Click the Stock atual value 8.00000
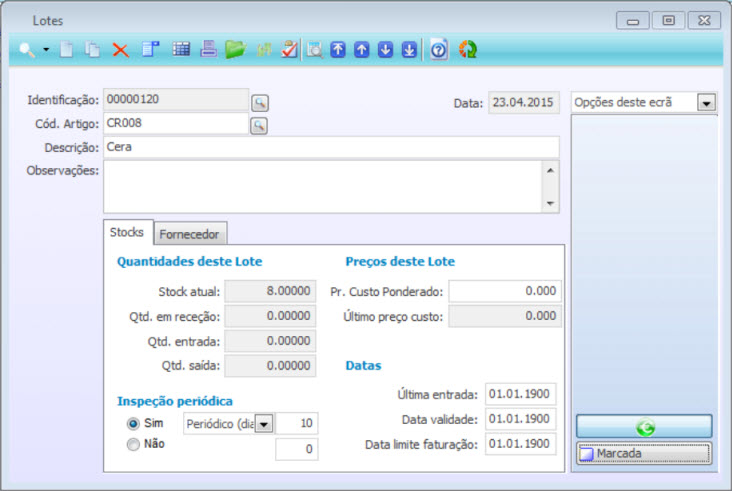 point(270,291)
